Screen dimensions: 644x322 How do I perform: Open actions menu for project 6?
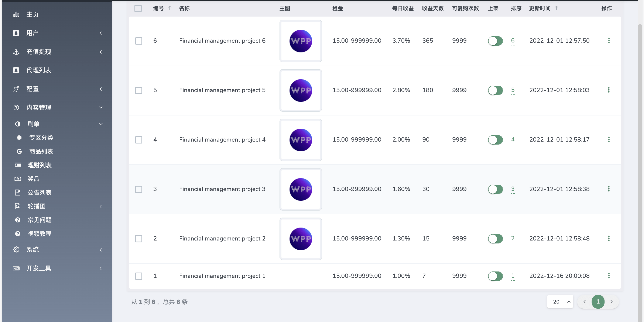coord(609,41)
